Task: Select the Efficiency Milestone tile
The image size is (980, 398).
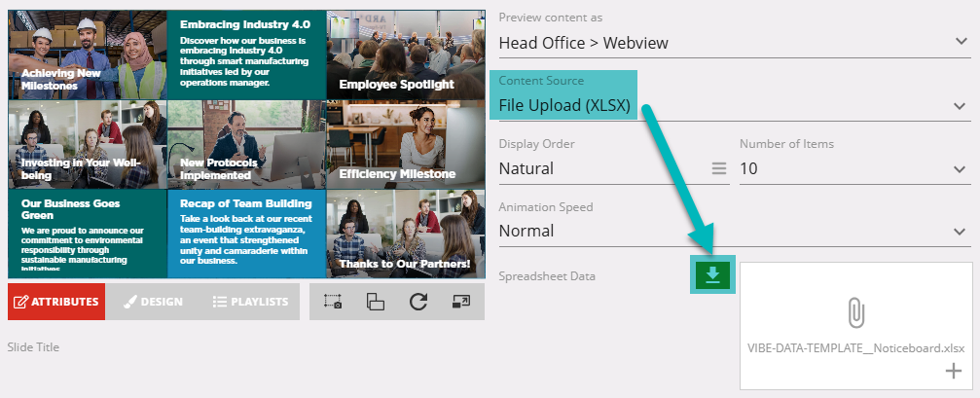Action: tap(405, 144)
